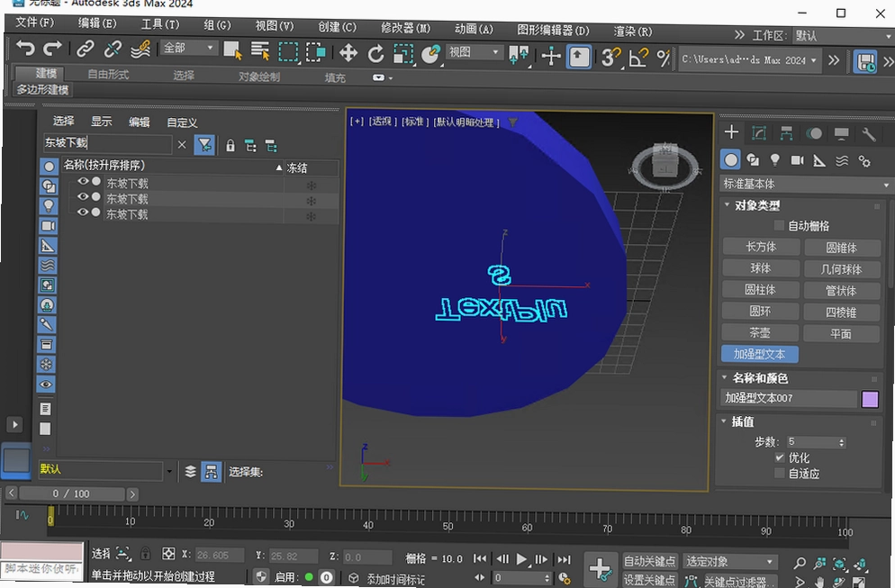The height and width of the screenshot is (588, 895).
Task: Toggle the 3D Snaps icon
Action: 610,57
